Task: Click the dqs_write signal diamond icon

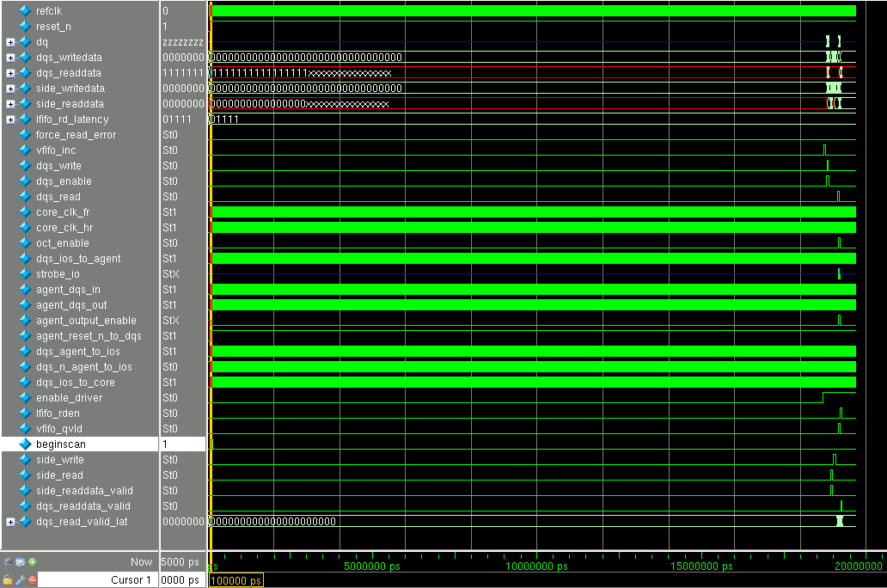Action: (x=26, y=166)
